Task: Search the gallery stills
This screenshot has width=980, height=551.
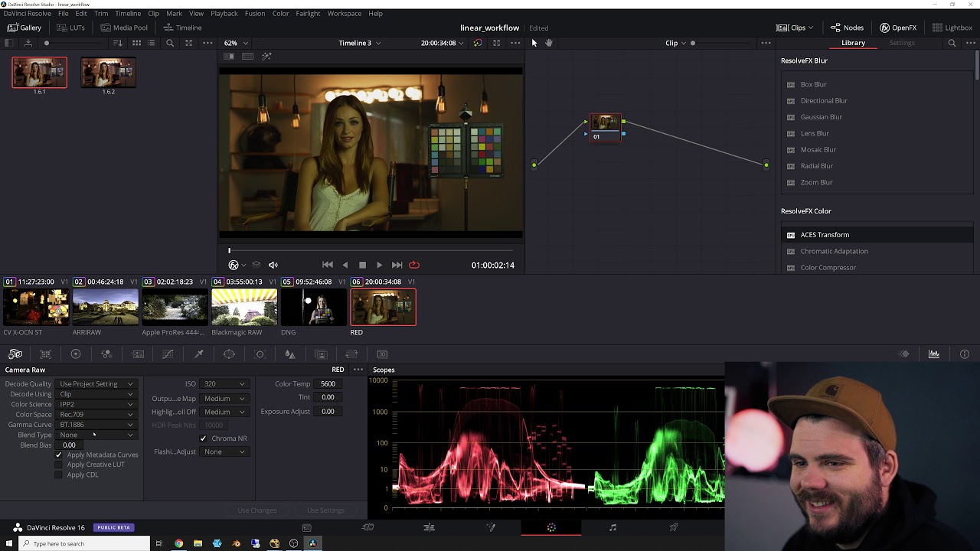Action: point(170,43)
